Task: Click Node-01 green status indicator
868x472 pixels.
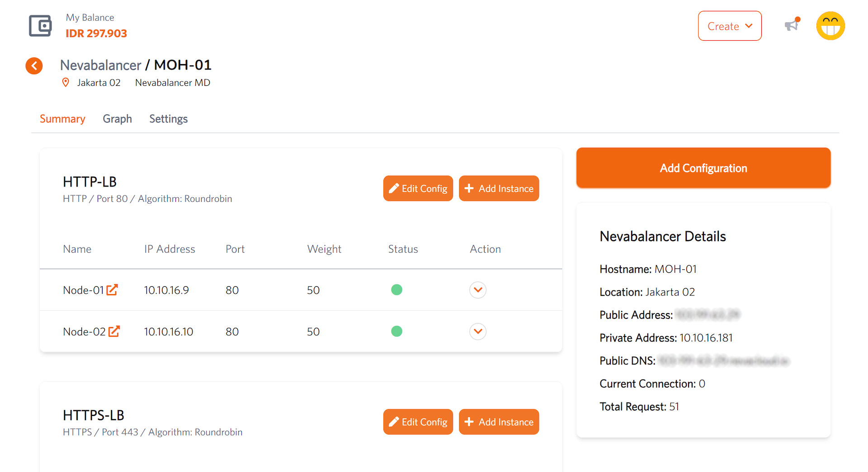Action: (396, 290)
